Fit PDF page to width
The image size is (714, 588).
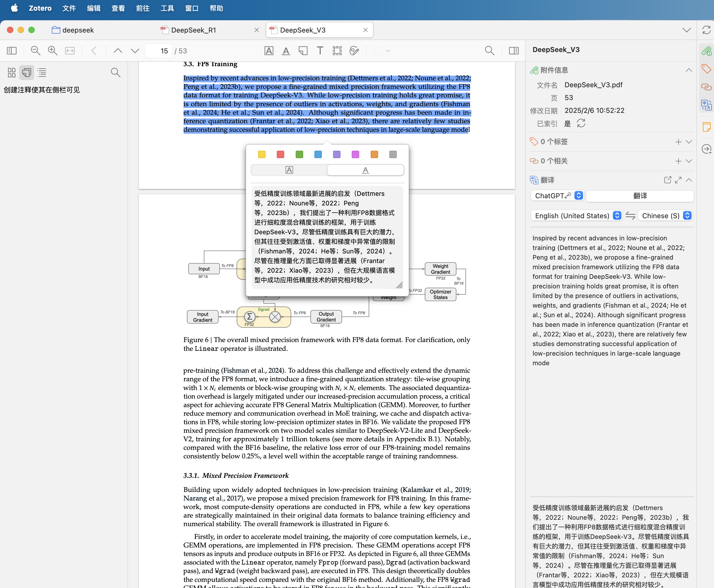[x=70, y=51]
